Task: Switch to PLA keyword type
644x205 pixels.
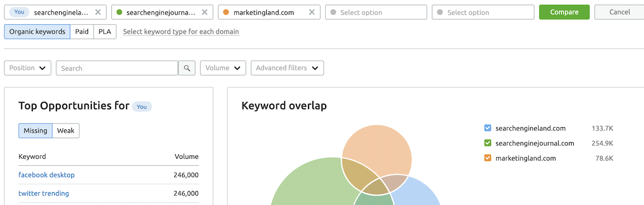Action: 105,32
